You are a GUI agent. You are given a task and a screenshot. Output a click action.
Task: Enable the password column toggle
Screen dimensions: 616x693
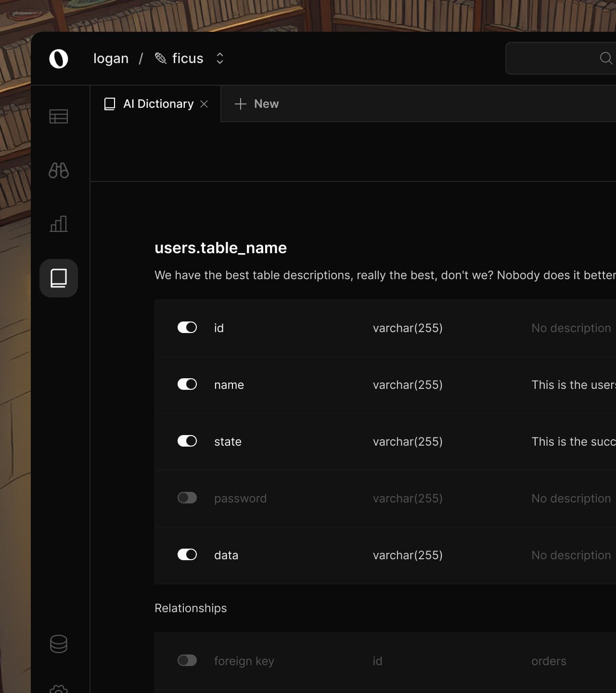(187, 498)
